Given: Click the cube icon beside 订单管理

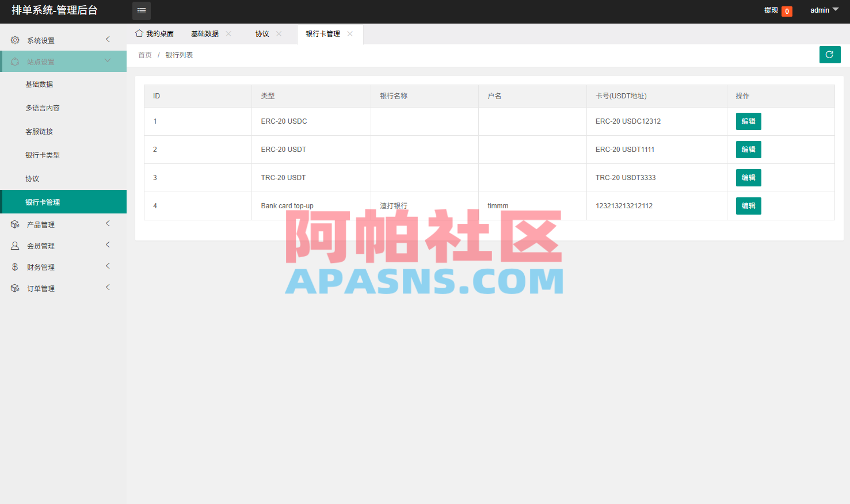Looking at the screenshot, I should click(x=15, y=288).
